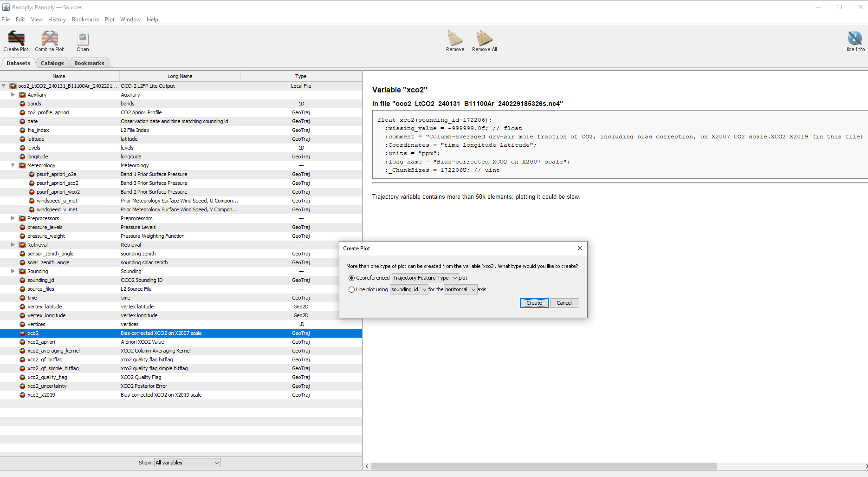Screen dimensions: 868x477
Task: Select the Georeferenced radio button
Action: point(351,278)
